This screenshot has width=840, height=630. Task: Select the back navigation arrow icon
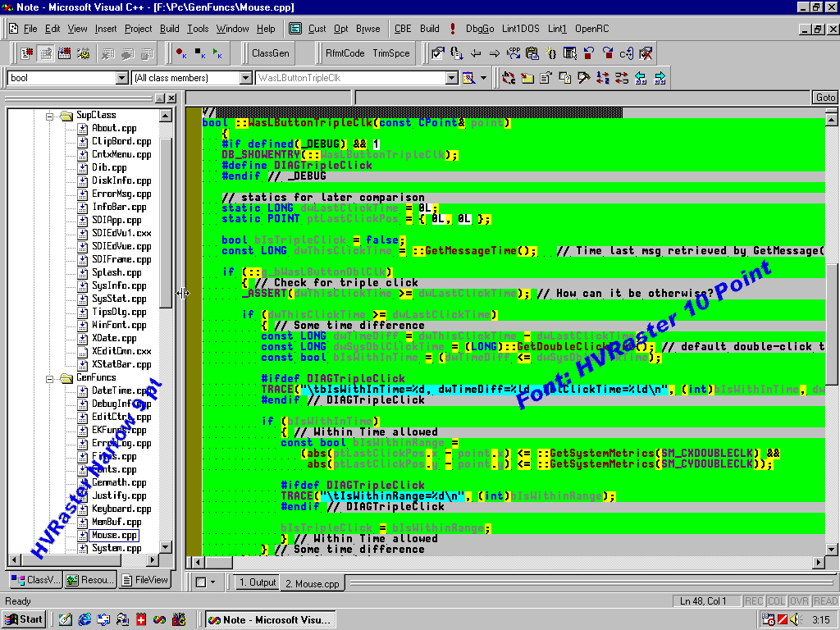point(477,53)
